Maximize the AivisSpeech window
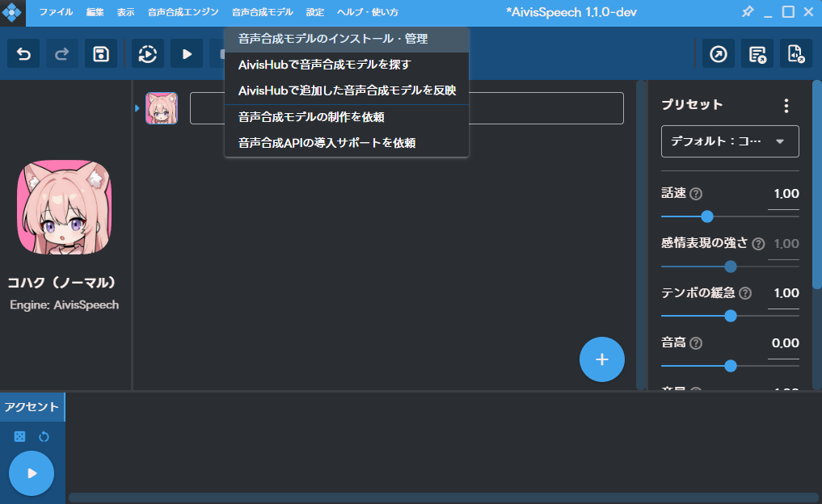This screenshot has height=504, width=822. (x=788, y=11)
